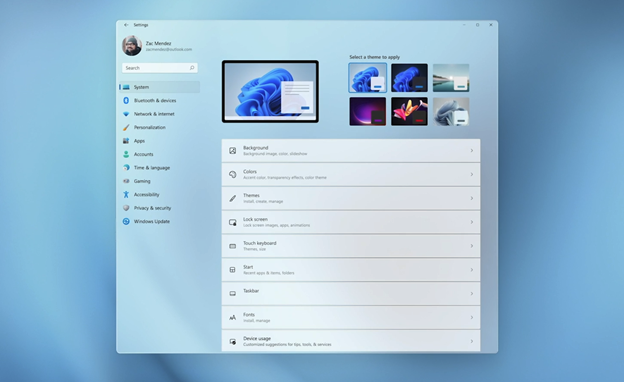
Task: Open Gaming in the sidebar
Action: coord(159,181)
